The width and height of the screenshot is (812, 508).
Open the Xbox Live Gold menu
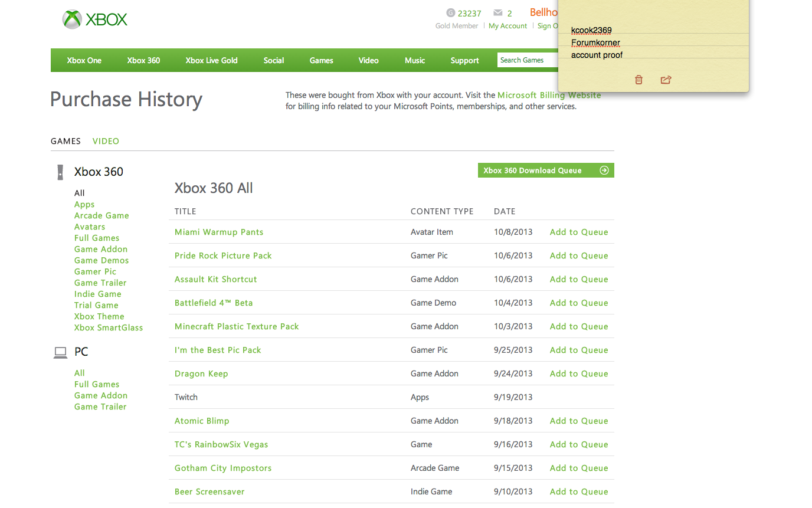pyautogui.click(x=211, y=60)
